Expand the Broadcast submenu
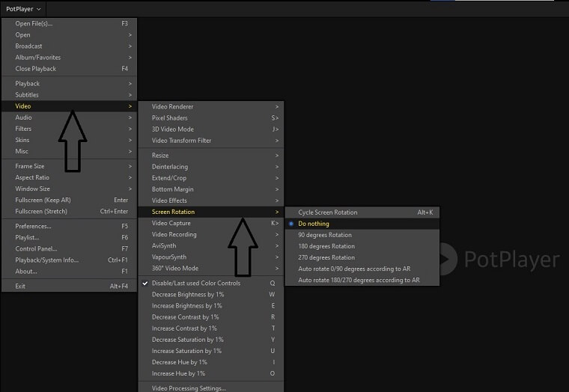This screenshot has height=392, width=569. 70,46
